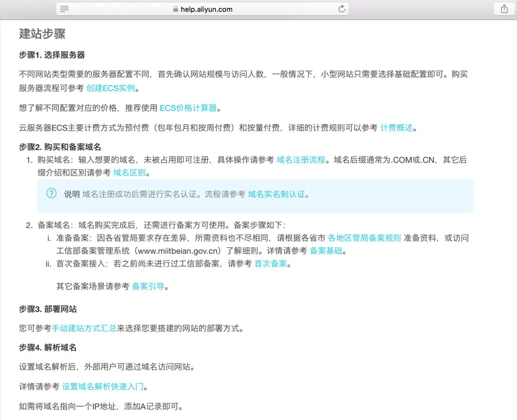Open the 域名实名制认证 link
The image size is (517, 420).
(x=277, y=194)
